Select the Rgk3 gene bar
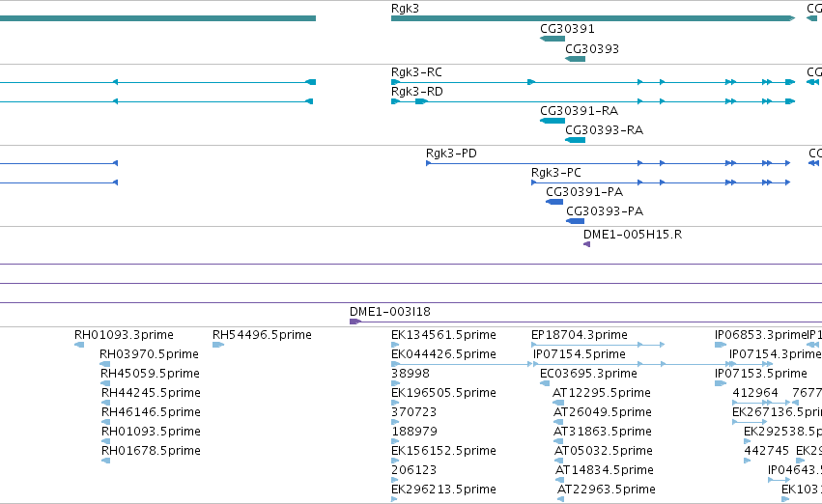This screenshot has height=504, width=822. tap(593, 18)
